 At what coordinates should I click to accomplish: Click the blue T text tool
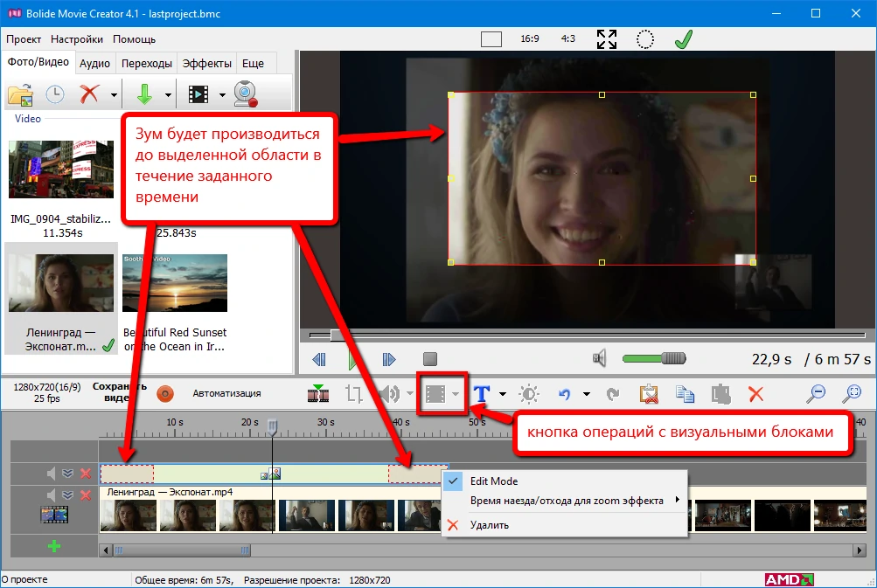pos(482,393)
